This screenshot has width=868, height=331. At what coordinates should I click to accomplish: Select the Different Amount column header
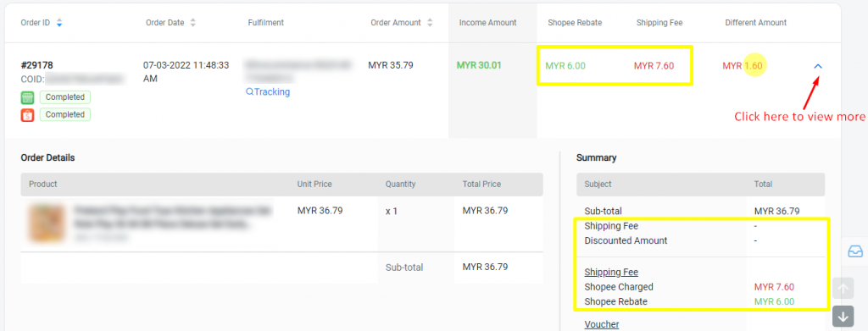point(755,23)
